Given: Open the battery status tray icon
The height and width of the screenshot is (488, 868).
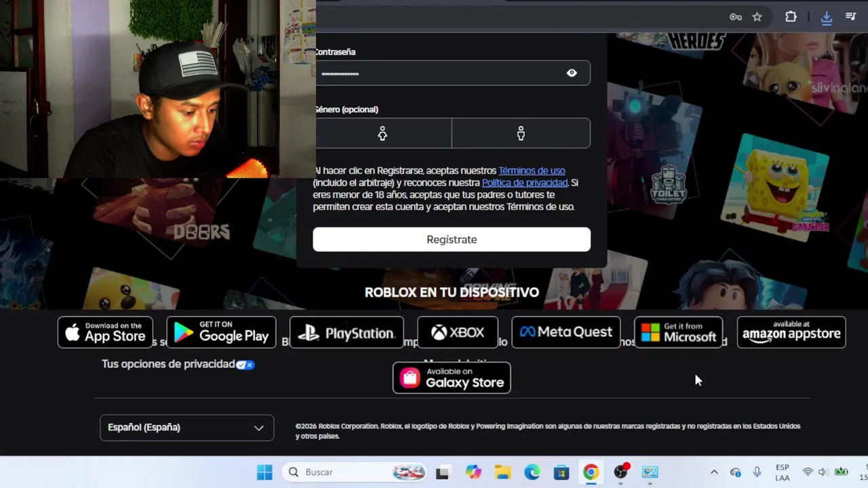Looking at the screenshot, I should click(x=842, y=472).
